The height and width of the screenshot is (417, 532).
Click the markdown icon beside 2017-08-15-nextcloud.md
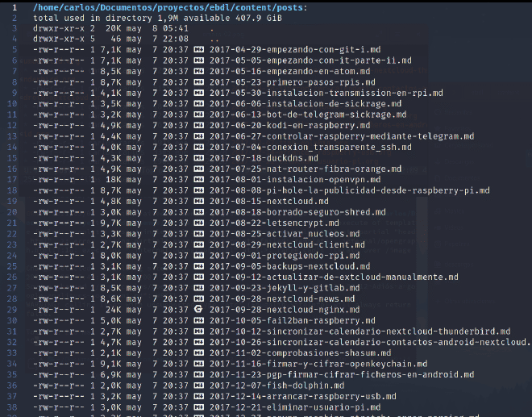(199, 202)
